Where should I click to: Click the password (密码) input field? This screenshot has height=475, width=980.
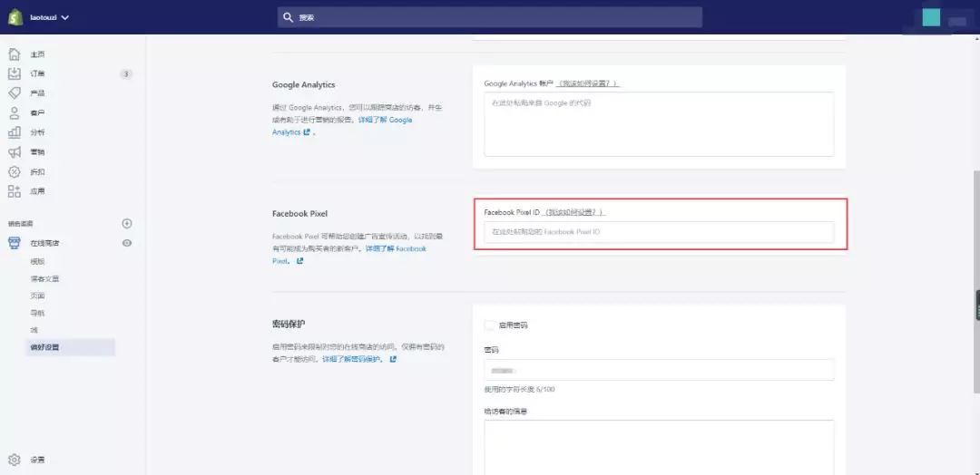tap(659, 370)
